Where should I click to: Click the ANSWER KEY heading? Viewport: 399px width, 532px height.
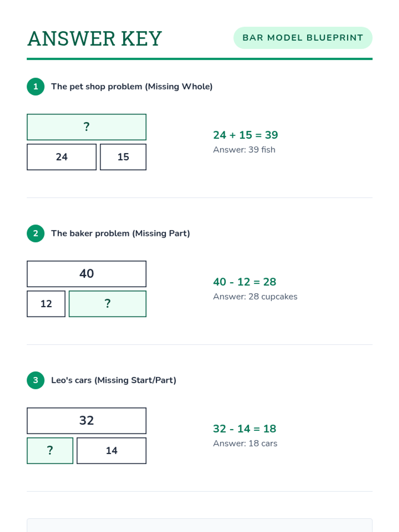95,39
